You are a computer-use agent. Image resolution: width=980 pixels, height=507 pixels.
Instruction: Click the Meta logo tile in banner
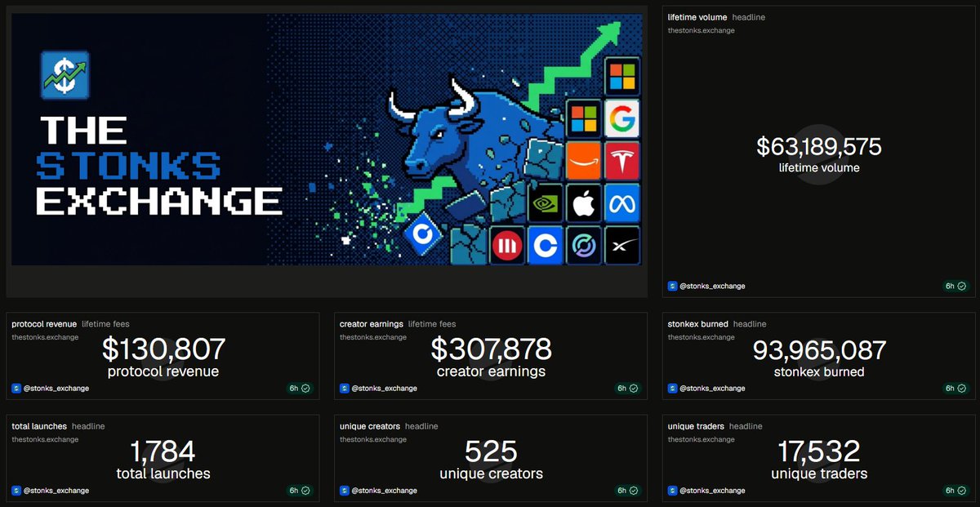click(622, 203)
